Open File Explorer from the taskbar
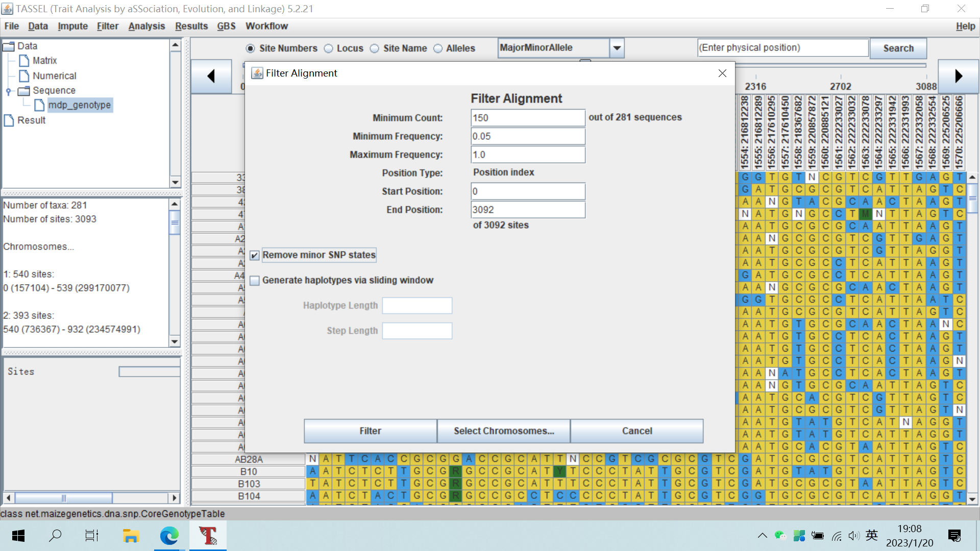Viewport: 980px width, 551px height. tap(131, 535)
